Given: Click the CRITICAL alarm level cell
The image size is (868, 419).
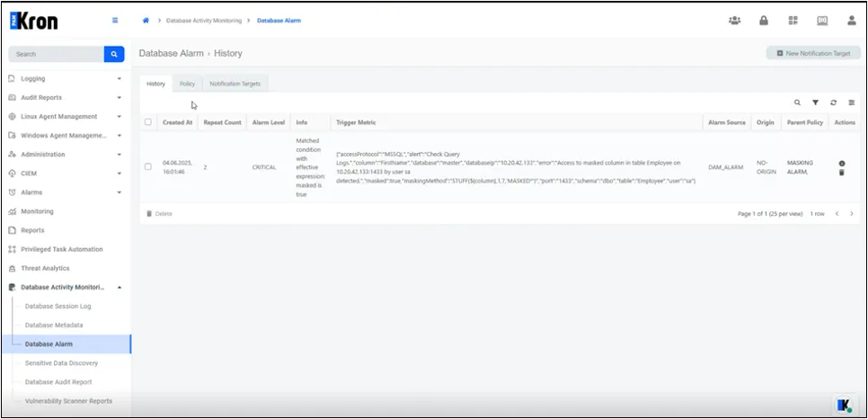Looking at the screenshot, I should [264, 167].
